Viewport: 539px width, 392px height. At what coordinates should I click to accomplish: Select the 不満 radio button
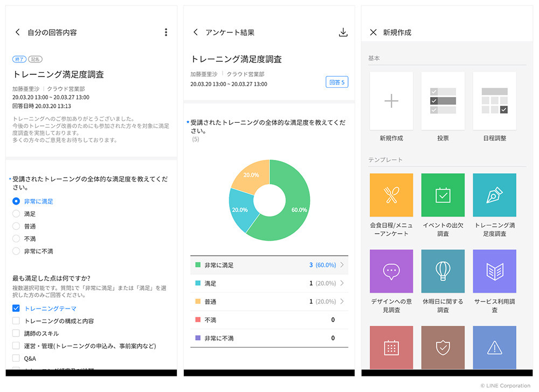pyautogui.click(x=16, y=239)
